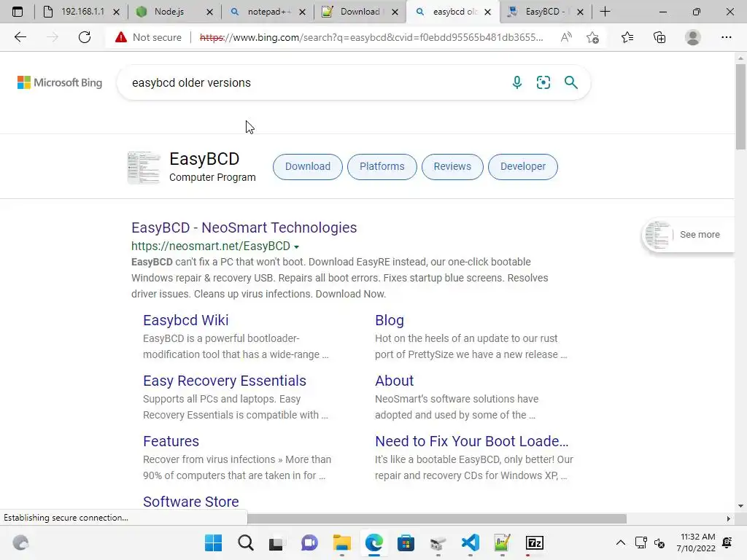Click the Microsoft Bing logo
Image resolution: width=747 pixels, height=560 pixels.
(60, 82)
